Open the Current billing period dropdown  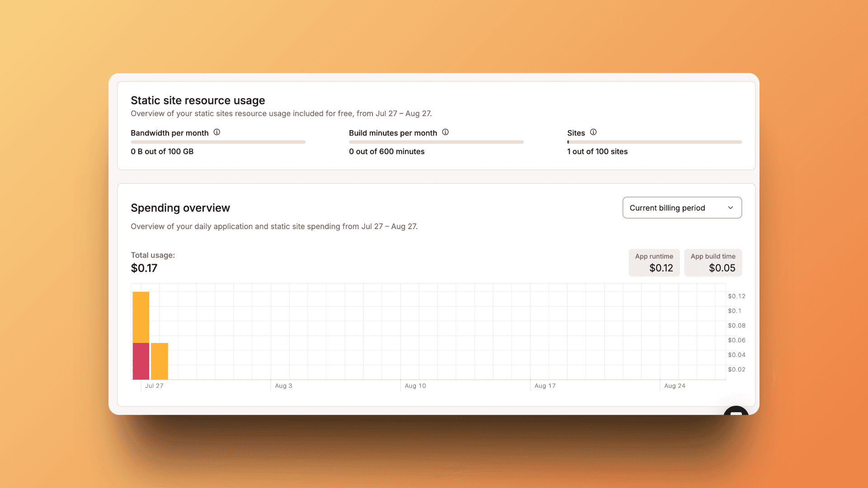pyautogui.click(x=682, y=208)
